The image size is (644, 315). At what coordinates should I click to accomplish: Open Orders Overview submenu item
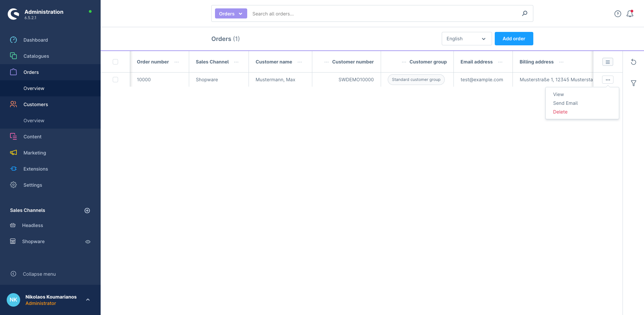coord(34,88)
